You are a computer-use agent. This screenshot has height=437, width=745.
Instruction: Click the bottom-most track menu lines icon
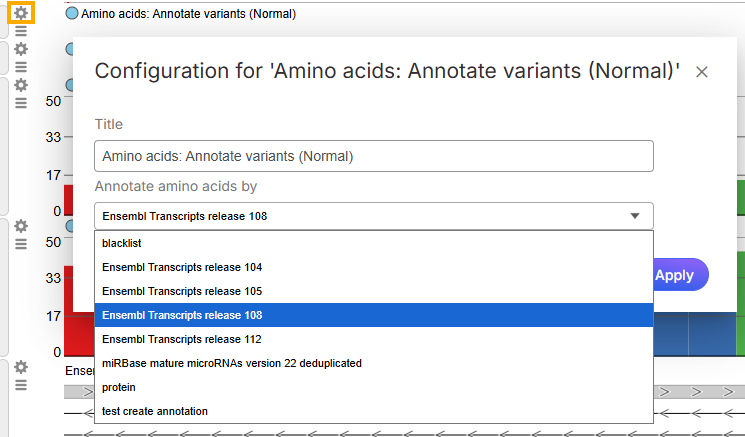click(x=20, y=384)
